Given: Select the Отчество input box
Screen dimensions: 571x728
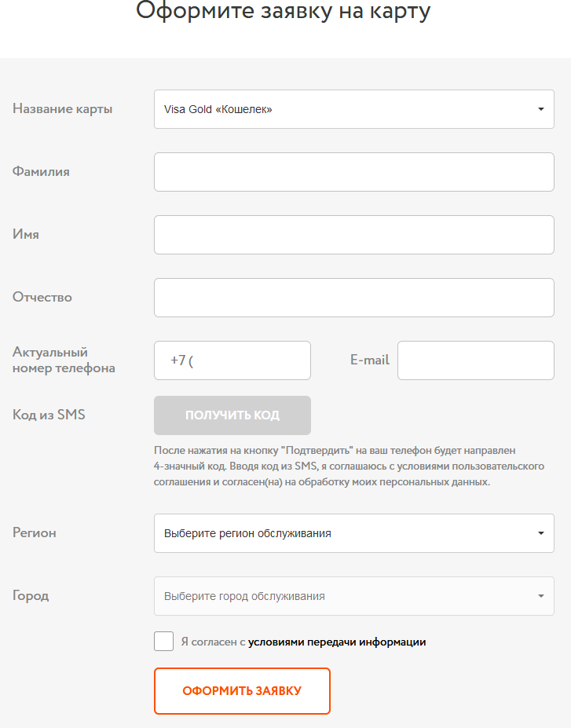Looking at the screenshot, I should 353,298.
